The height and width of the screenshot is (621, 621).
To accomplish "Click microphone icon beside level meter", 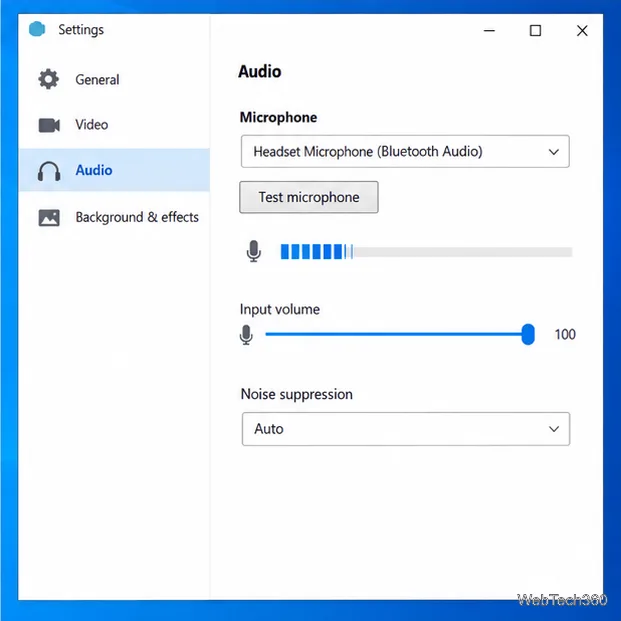I will [253, 251].
